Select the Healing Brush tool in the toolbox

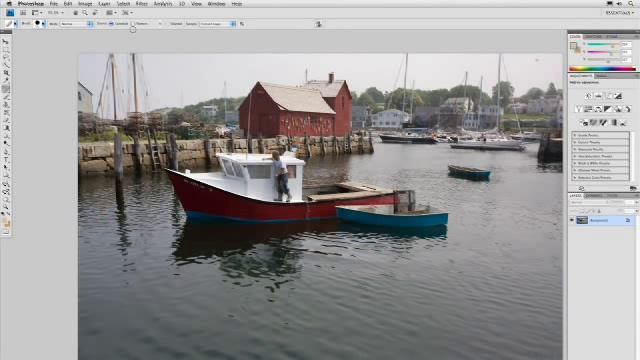[6, 88]
